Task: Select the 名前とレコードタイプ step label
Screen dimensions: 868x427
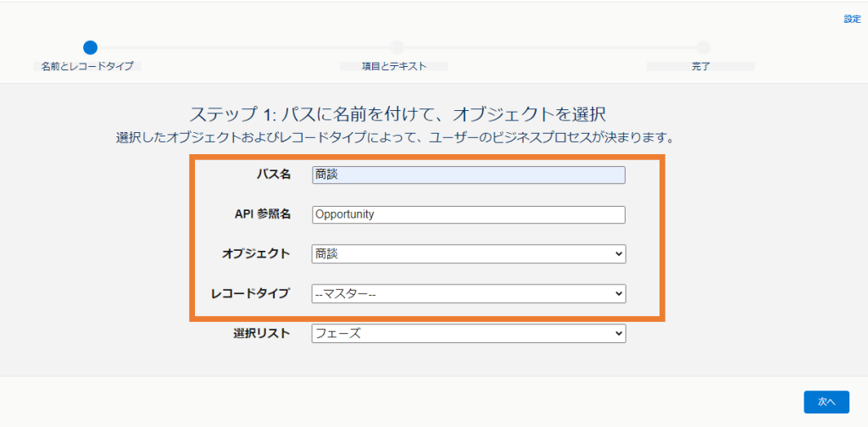Action: click(87, 66)
